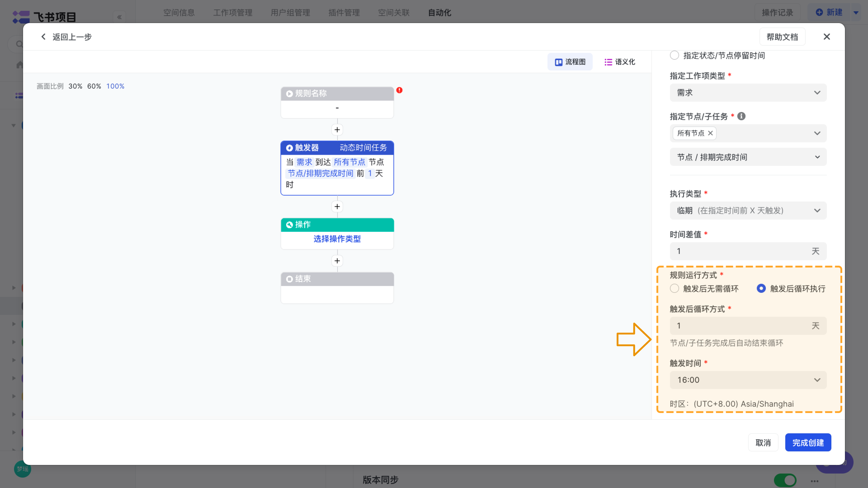Open 空间信息 tab in background page
This screenshot has width=868, height=488.
(x=179, y=12)
